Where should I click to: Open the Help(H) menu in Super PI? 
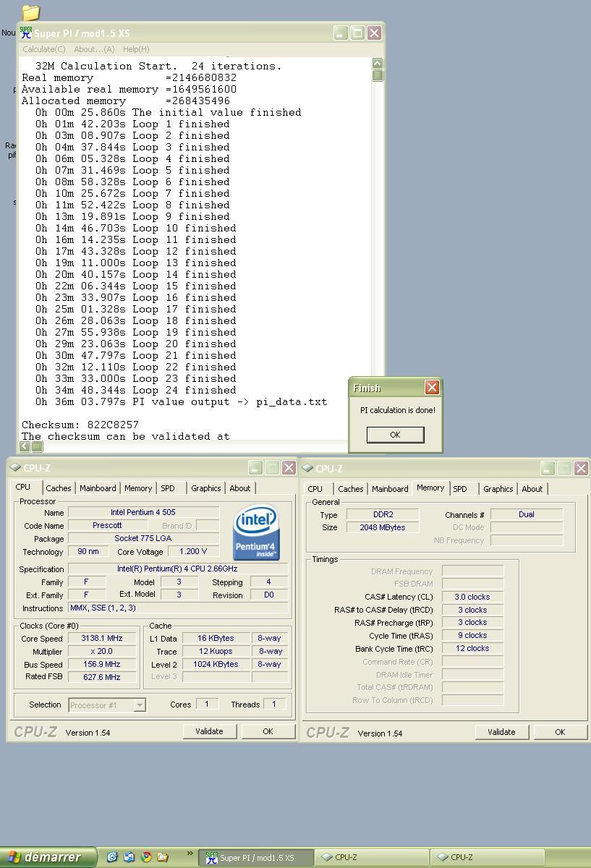pos(136,49)
